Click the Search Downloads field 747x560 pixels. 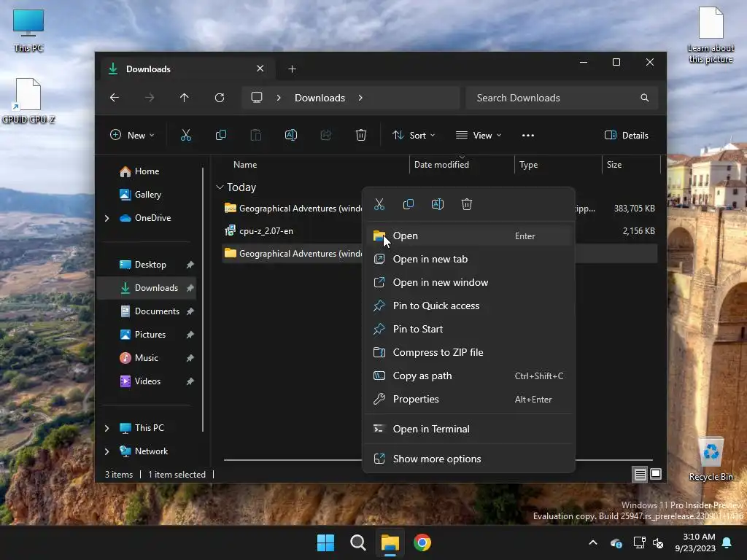pyautogui.click(x=562, y=98)
